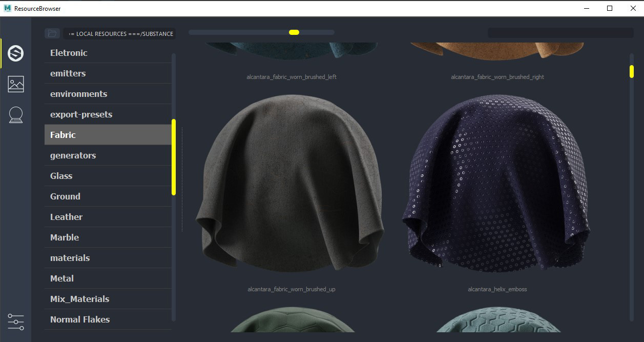Select the Marble category

pyautogui.click(x=108, y=237)
